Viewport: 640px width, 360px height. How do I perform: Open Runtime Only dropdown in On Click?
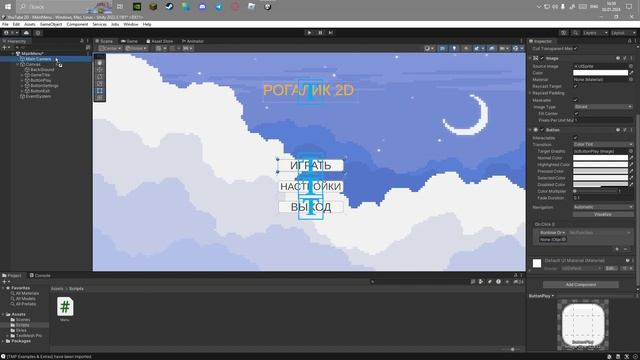click(552, 233)
